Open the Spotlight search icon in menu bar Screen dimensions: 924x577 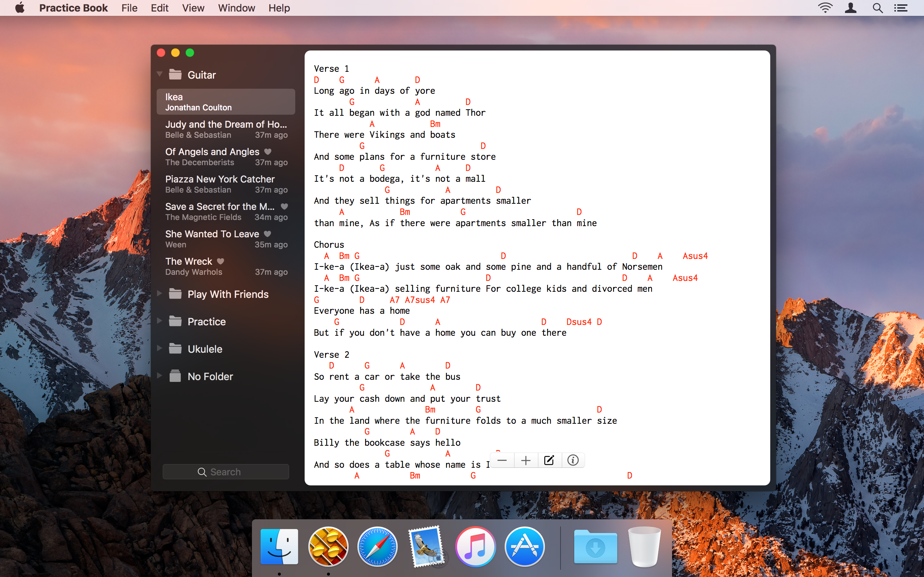click(877, 8)
